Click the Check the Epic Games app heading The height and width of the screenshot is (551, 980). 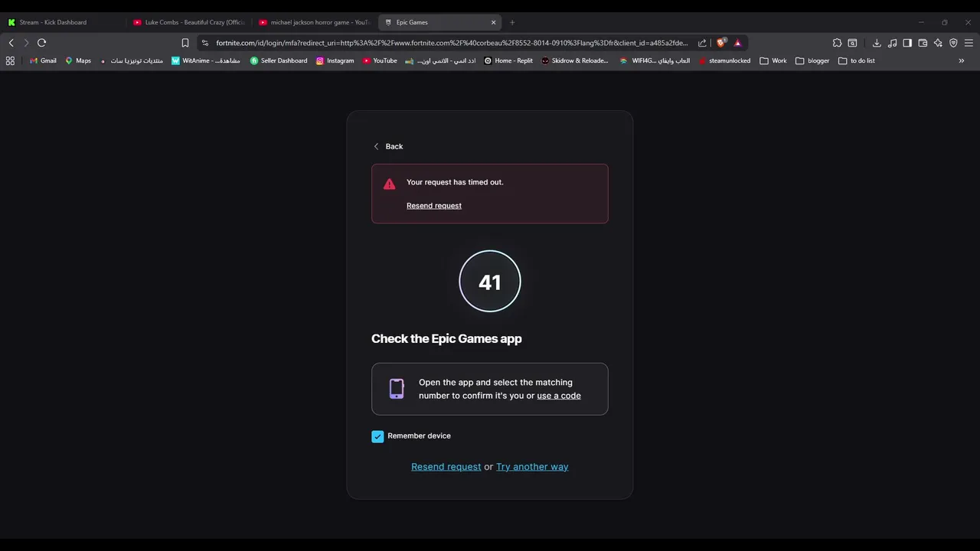click(446, 338)
